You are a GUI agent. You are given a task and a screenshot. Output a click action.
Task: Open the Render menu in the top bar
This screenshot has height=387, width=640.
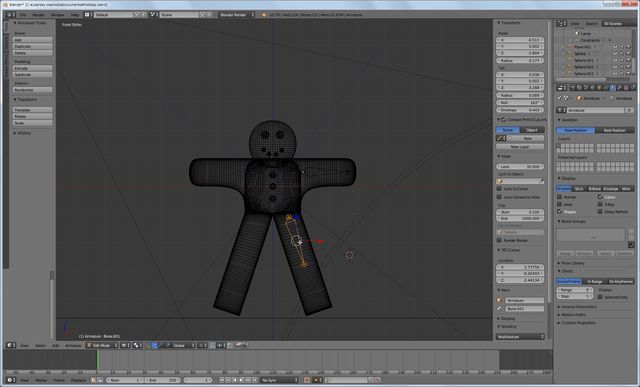[38, 15]
